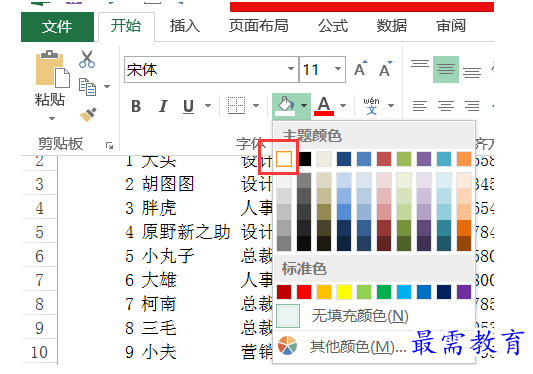Select row header 5
The height and width of the screenshot is (374, 533).
pyautogui.click(x=39, y=232)
